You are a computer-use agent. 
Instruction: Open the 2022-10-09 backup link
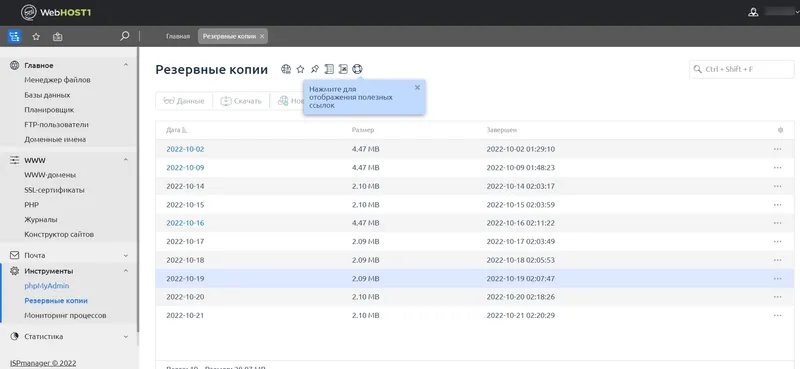pos(185,167)
